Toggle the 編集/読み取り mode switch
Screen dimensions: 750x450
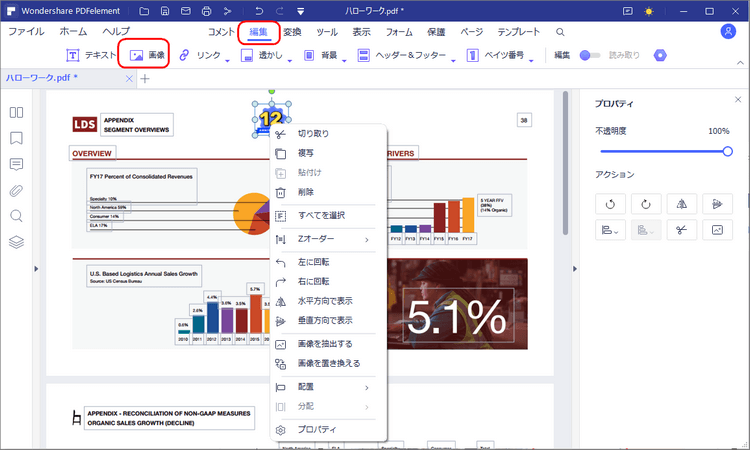tap(590, 54)
